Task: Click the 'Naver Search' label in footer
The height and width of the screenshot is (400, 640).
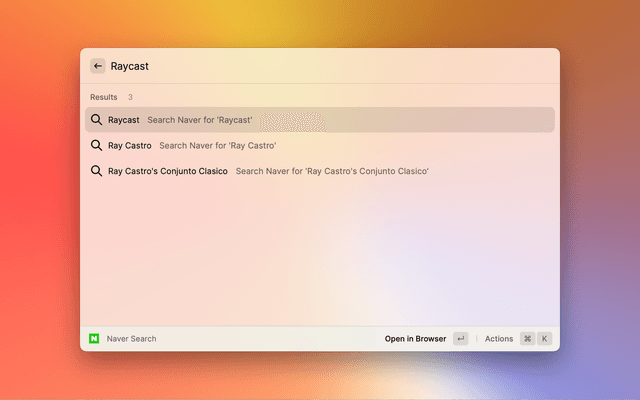Action: [131, 339]
